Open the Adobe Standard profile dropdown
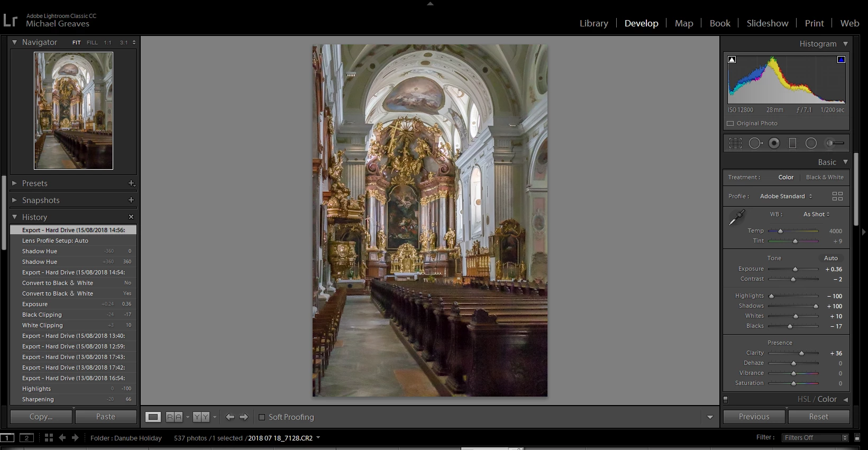 [786, 196]
